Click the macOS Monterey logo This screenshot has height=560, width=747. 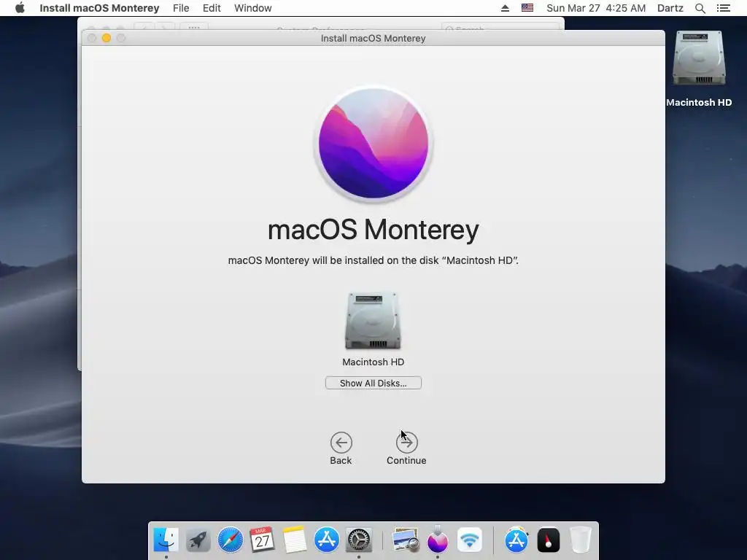pos(373,144)
